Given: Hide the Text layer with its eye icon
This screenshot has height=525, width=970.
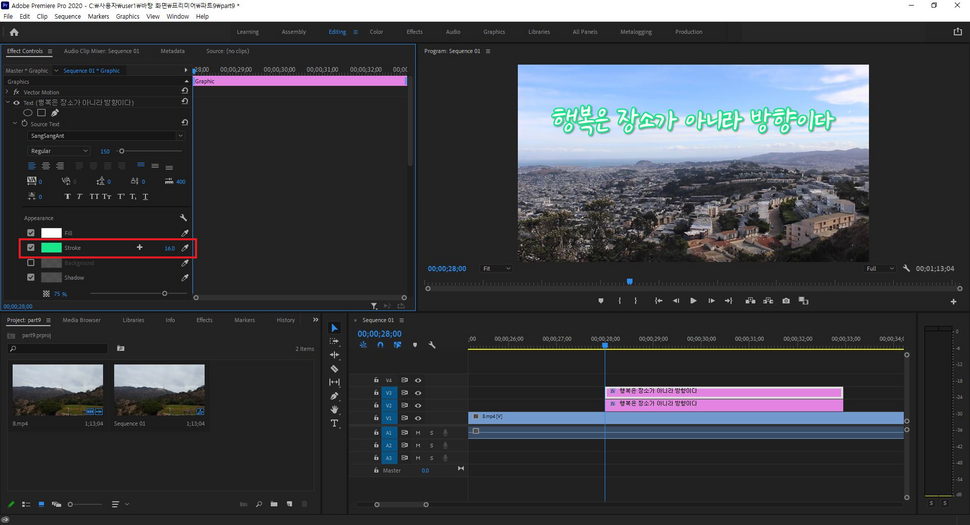Looking at the screenshot, I should click(x=17, y=103).
